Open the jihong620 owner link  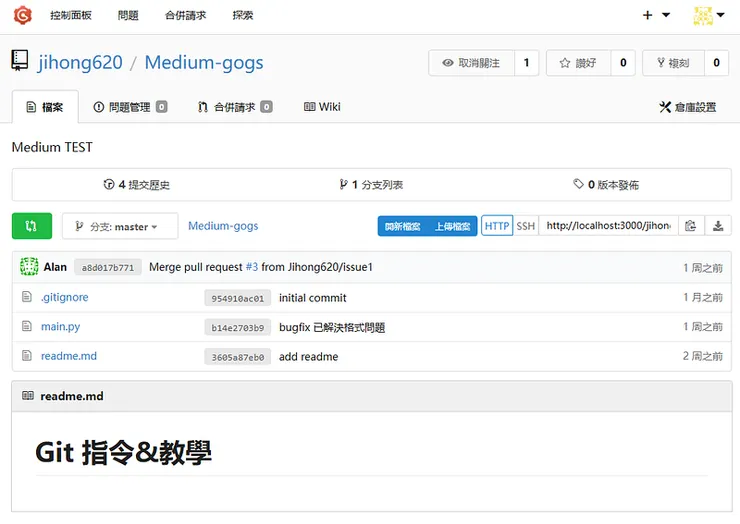point(80,62)
